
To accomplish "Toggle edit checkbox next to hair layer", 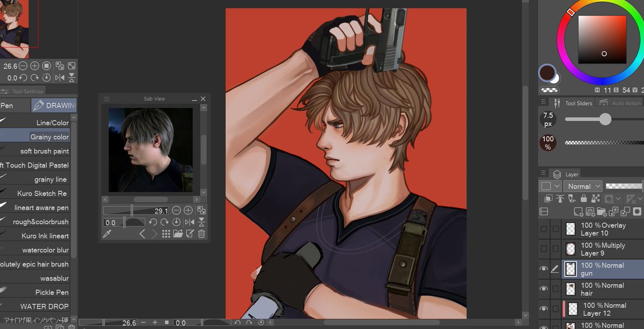I will (x=555, y=289).
